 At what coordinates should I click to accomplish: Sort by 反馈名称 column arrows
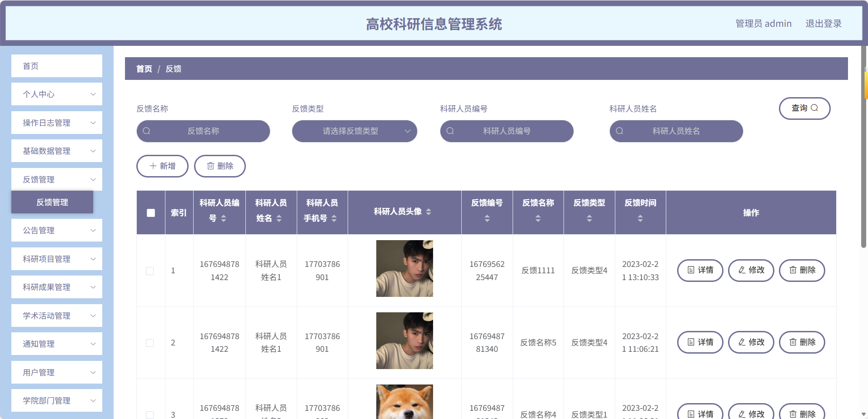click(x=538, y=219)
